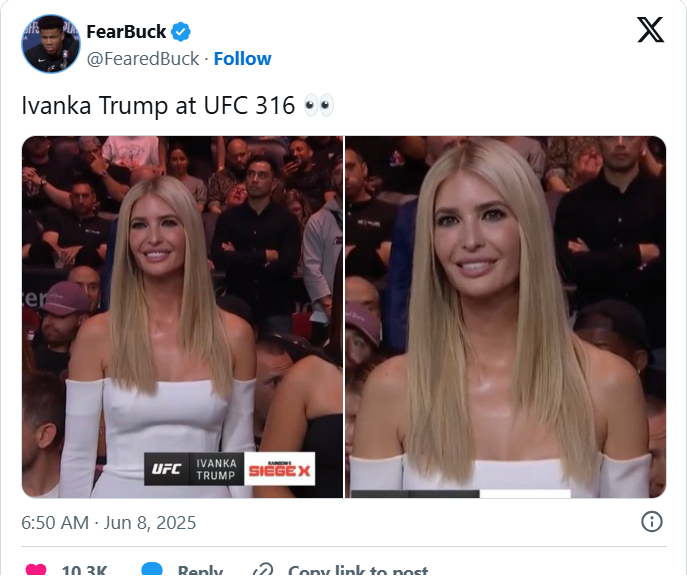Open the FearBuck display name link
This screenshot has height=581, width=687.
pyautogui.click(x=126, y=32)
